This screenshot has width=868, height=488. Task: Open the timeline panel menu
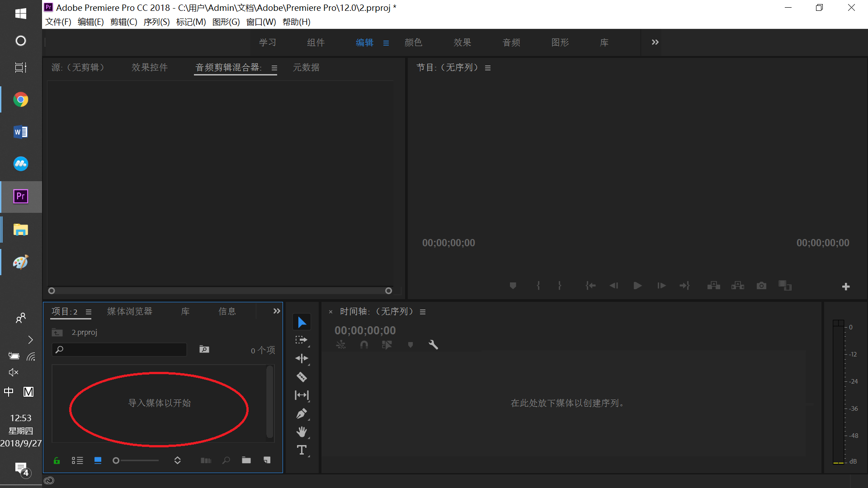point(423,312)
